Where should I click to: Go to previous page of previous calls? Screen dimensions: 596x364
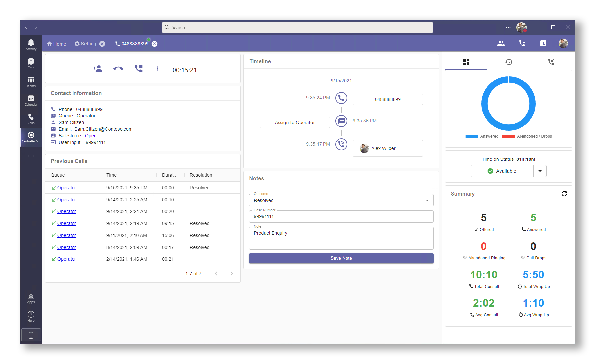[216, 273]
